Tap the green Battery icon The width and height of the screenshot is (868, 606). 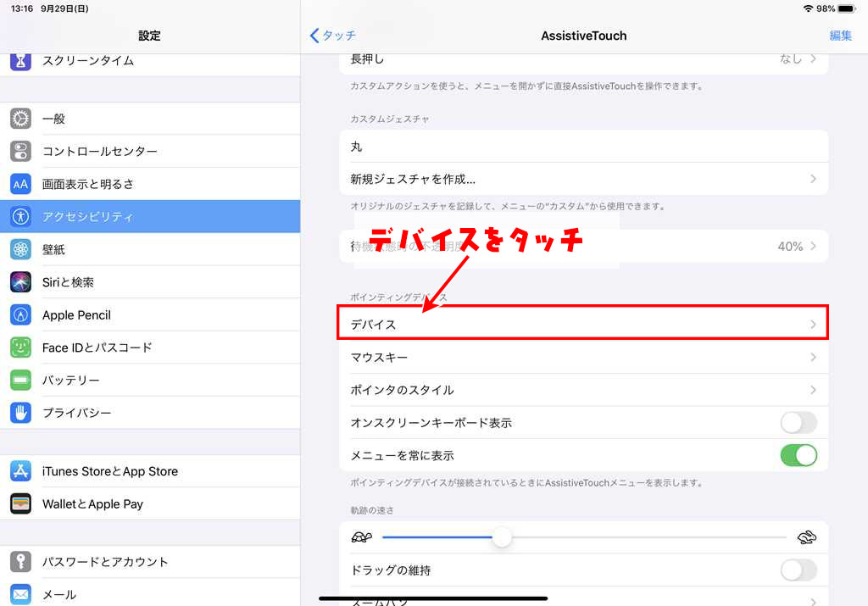pyautogui.click(x=20, y=381)
